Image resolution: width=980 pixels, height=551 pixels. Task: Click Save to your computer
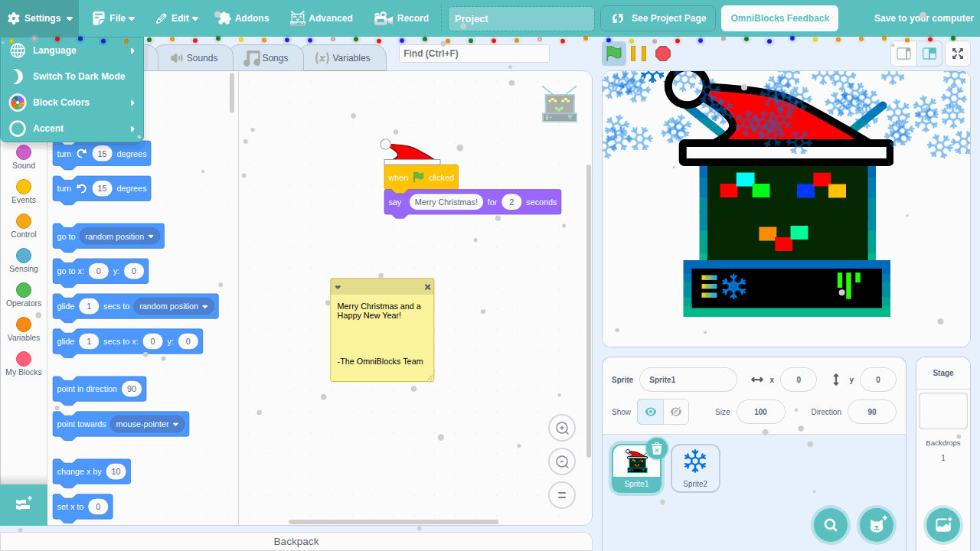click(924, 18)
